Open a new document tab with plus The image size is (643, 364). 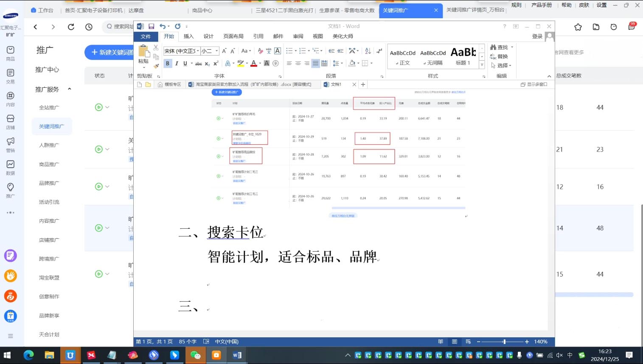point(363,84)
